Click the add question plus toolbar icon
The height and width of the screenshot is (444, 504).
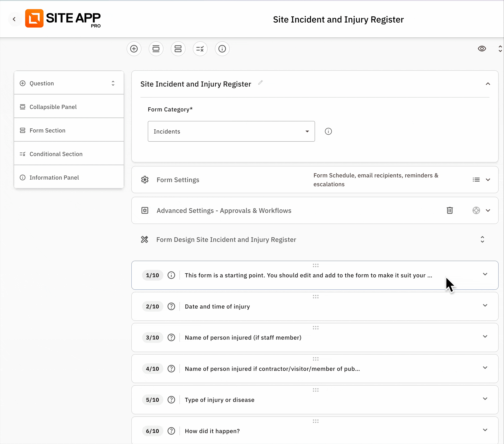click(x=134, y=49)
